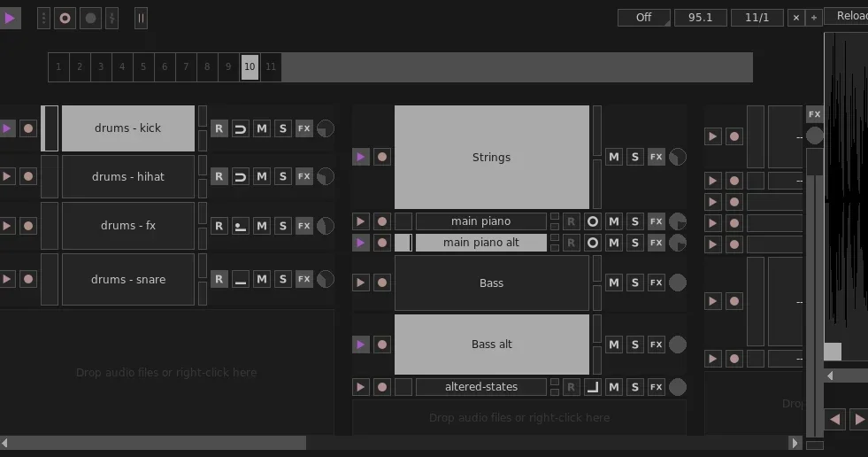Click the multiply button beside the 11/1 field

coord(796,18)
